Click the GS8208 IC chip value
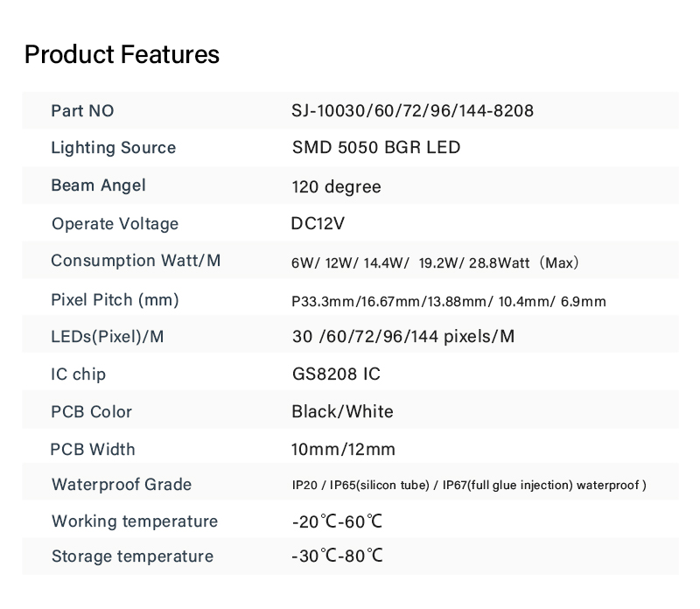Screen dimensions: 700x609 (x=336, y=374)
